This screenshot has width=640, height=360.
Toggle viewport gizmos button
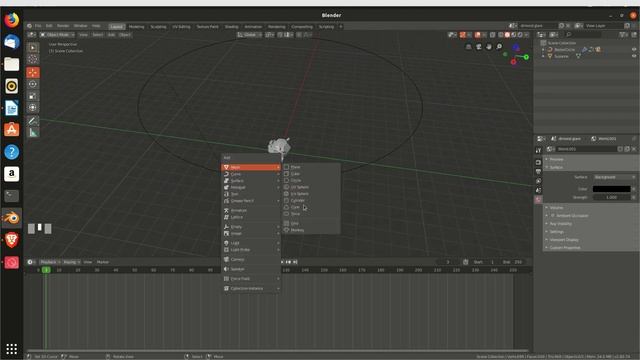(463, 35)
